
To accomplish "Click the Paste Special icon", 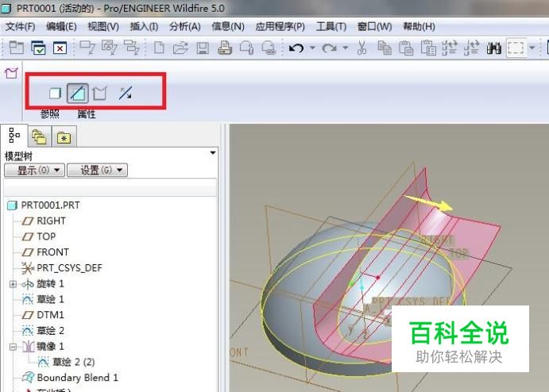I will (428, 48).
